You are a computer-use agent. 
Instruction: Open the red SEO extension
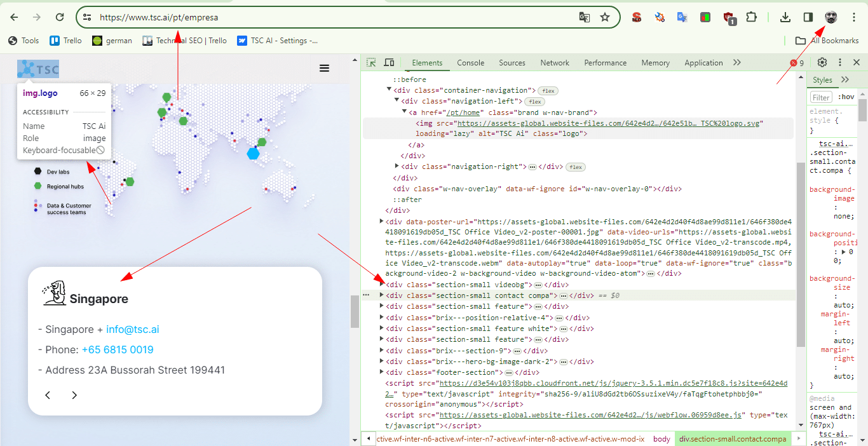pos(637,17)
